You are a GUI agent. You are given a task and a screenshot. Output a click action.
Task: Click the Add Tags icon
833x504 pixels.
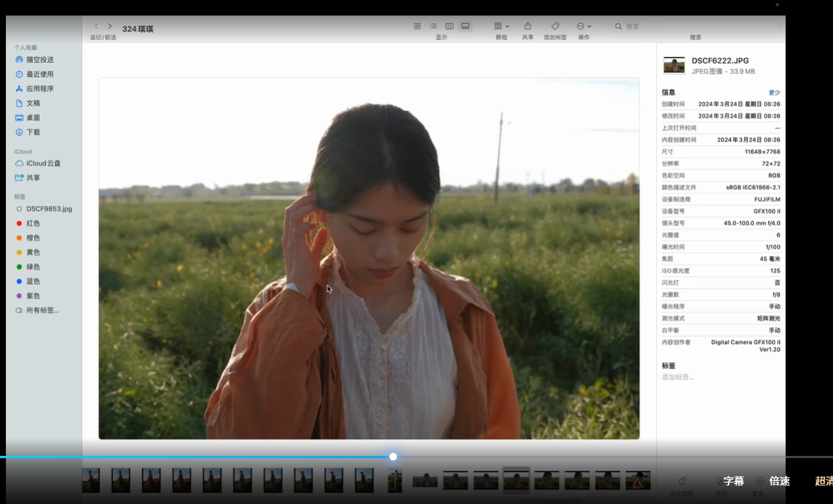555,26
